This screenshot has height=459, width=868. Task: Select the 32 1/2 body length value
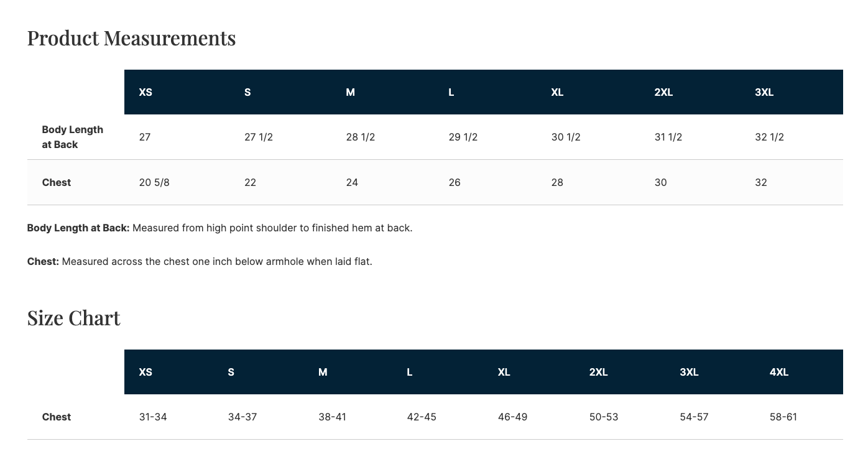click(769, 137)
